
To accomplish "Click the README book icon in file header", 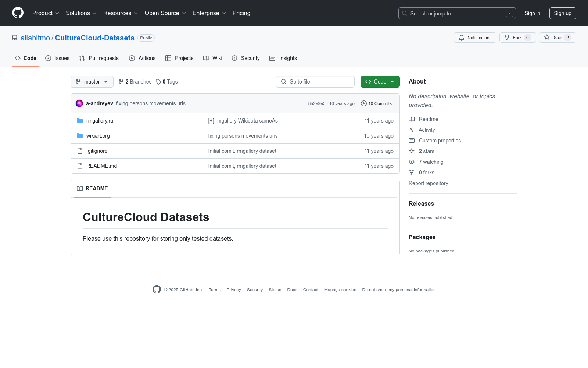I will [80, 188].
